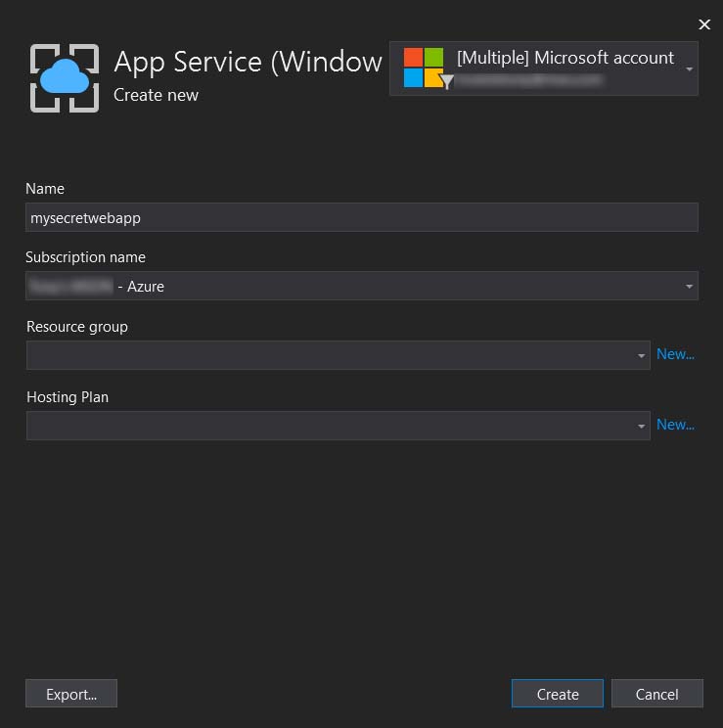
Task: Click the Hosting Plan label
Action: pos(68,397)
